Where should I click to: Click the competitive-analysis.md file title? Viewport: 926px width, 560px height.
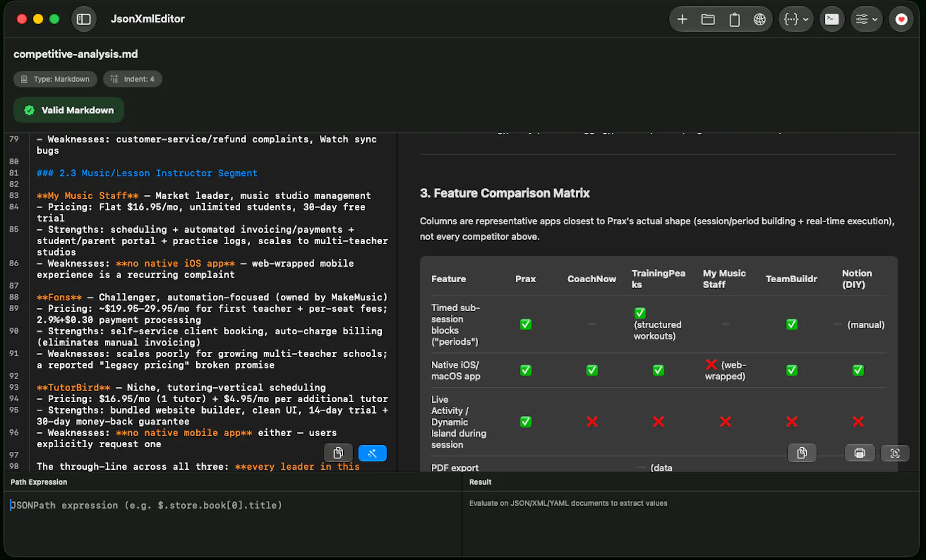coord(76,54)
